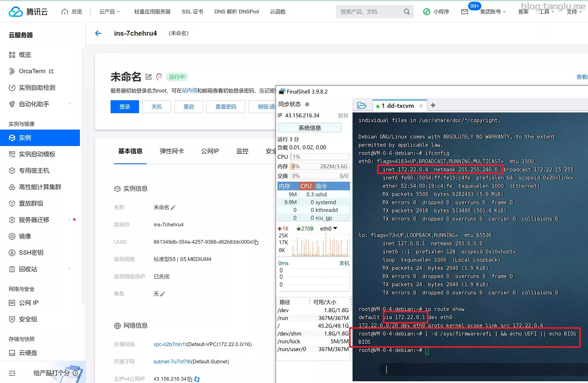Click the Tencent Cloud logo
The height and width of the screenshot is (383, 588).
pyautogui.click(x=28, y=11)
